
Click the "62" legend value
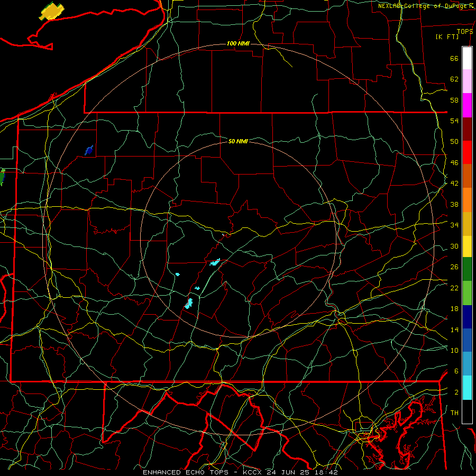coord(454,79)
